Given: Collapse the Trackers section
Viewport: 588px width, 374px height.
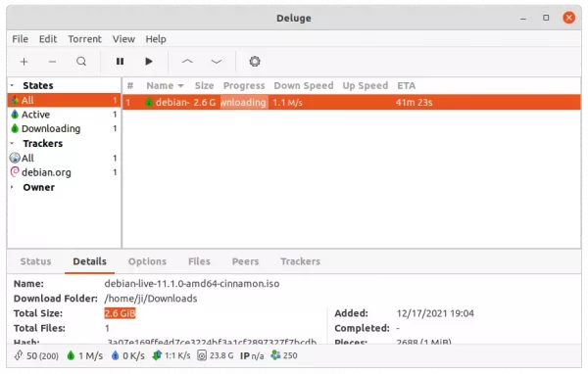Looking at the screenshot, I should (12, 144).
